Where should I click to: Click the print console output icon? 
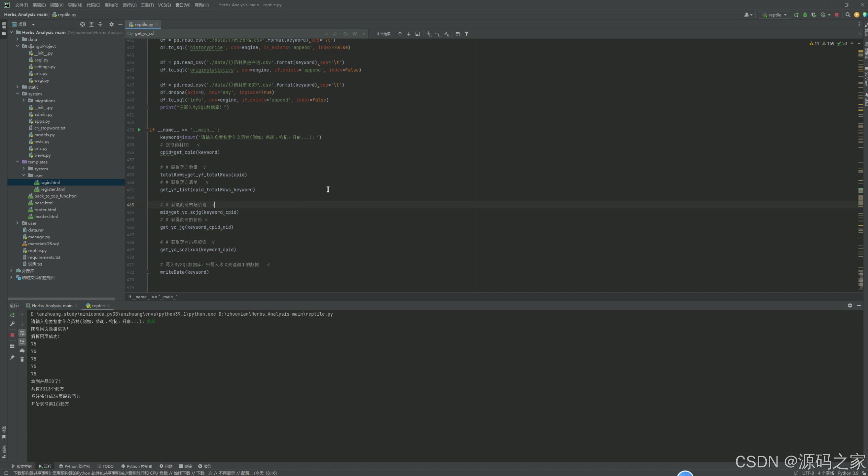(x=22, y=351)
